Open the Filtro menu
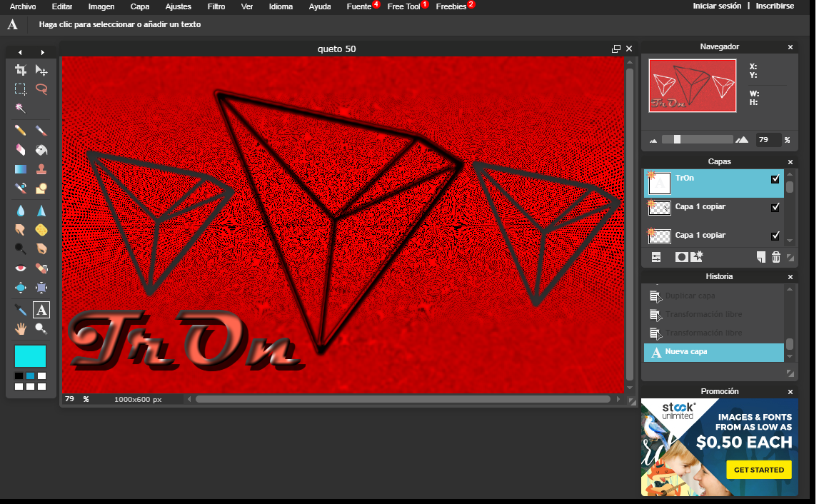824x504 pixels. pos(216,6)
